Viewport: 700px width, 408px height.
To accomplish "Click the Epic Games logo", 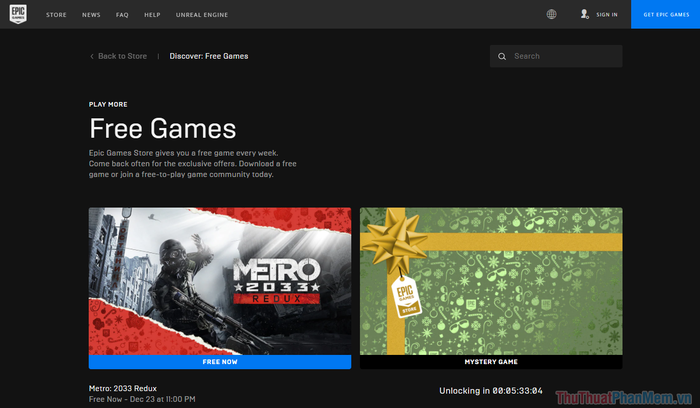I will coord(18,14).
